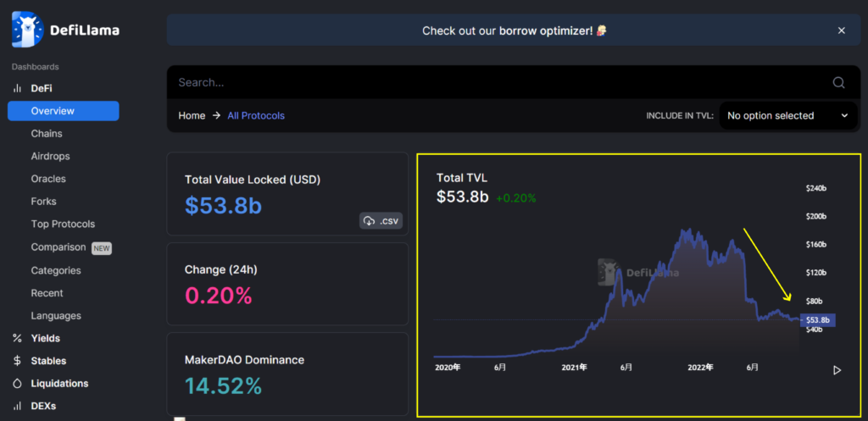Open the DeFi dashboards section icon
The height and width of the screenshot is (421, 868).
click(x=17, y=88)
